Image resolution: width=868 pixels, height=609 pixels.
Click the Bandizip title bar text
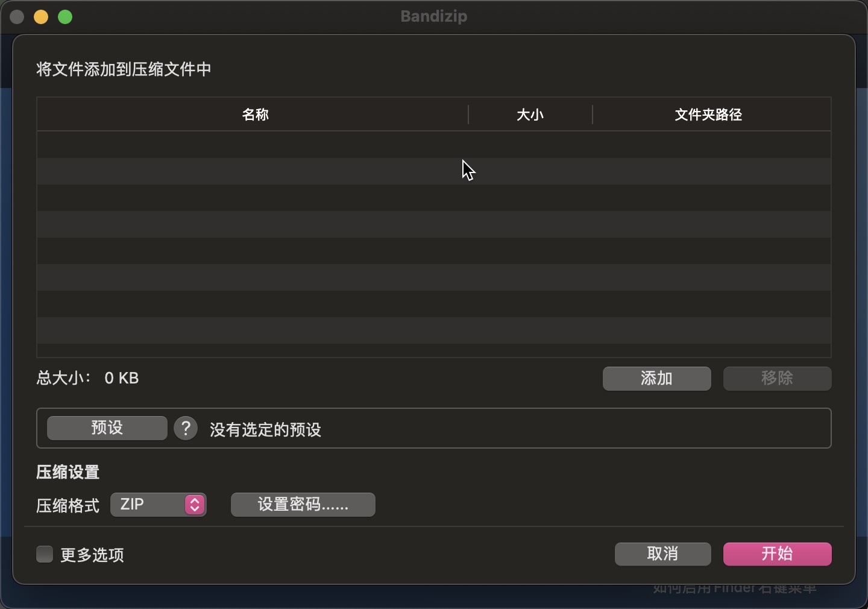click(434, 16)
